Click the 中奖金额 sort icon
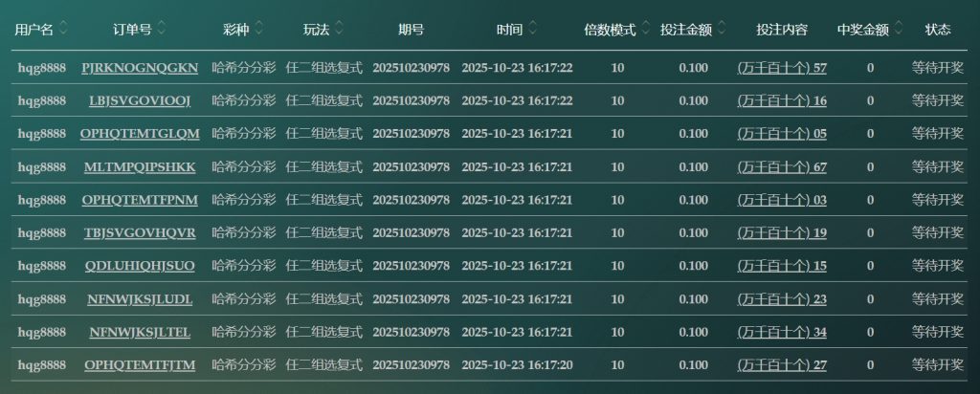Image resolution: width=980 pixels, height=394 pixels. pos(899,29)
